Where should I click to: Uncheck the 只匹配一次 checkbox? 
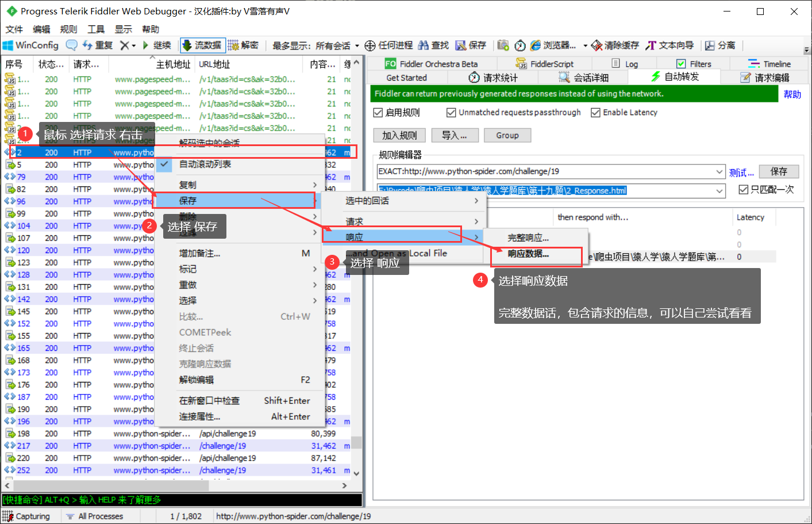[x=744, y=190]
